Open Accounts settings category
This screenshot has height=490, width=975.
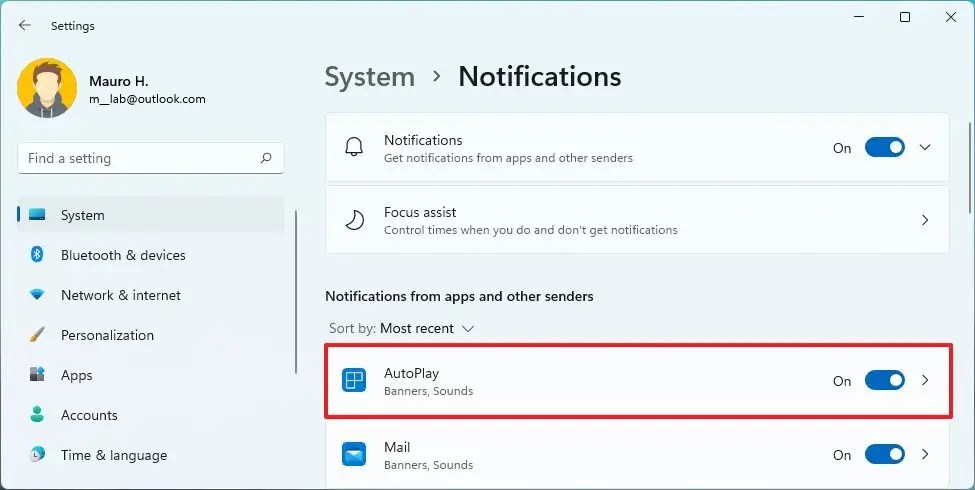point(151,415)
